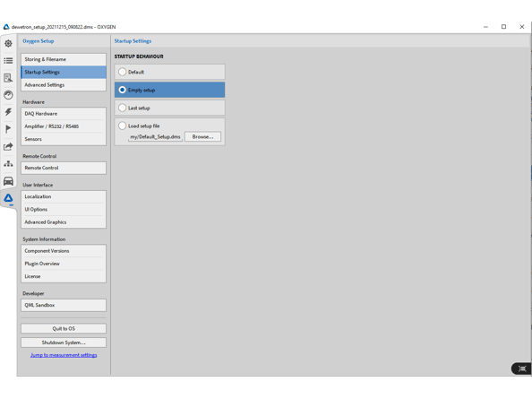Click the network node icon in sidebar
The height and width of the screenshot is (399, 532).
coord(8,164)
